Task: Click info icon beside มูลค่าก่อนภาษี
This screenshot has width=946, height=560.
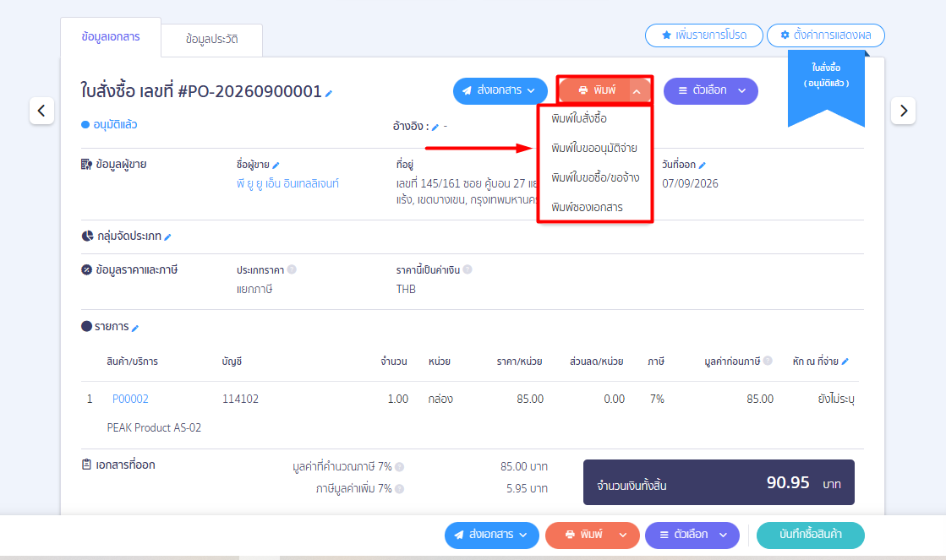Action: (768, 361)
